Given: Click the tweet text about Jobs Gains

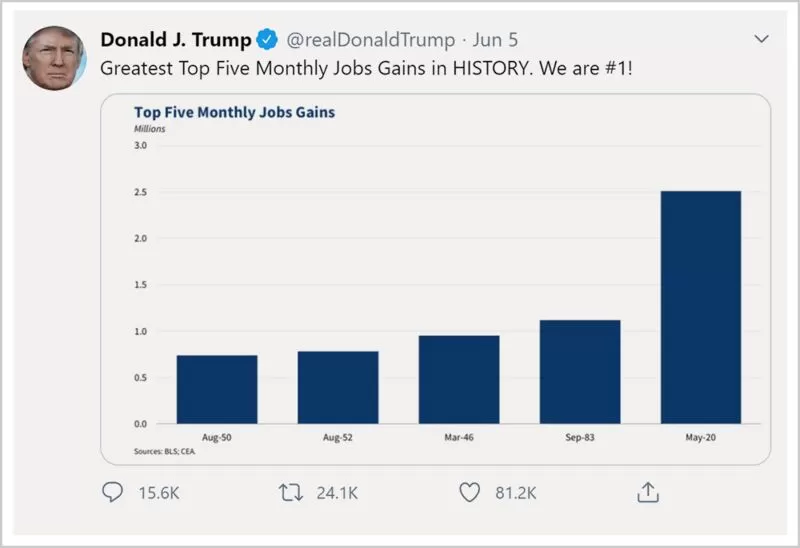Looking at the screenshot, I should coord(366,68).
